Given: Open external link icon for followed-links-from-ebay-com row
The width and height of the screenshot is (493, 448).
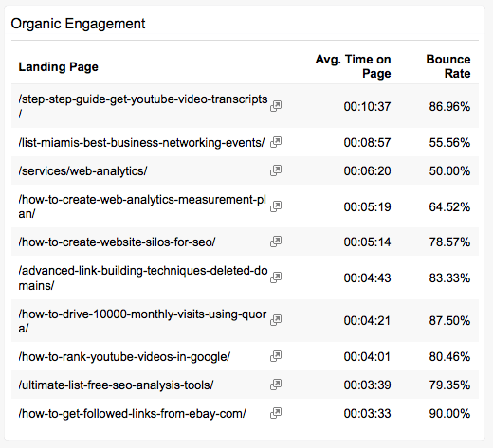Looking at the screenshot, I should pos(276,413).
